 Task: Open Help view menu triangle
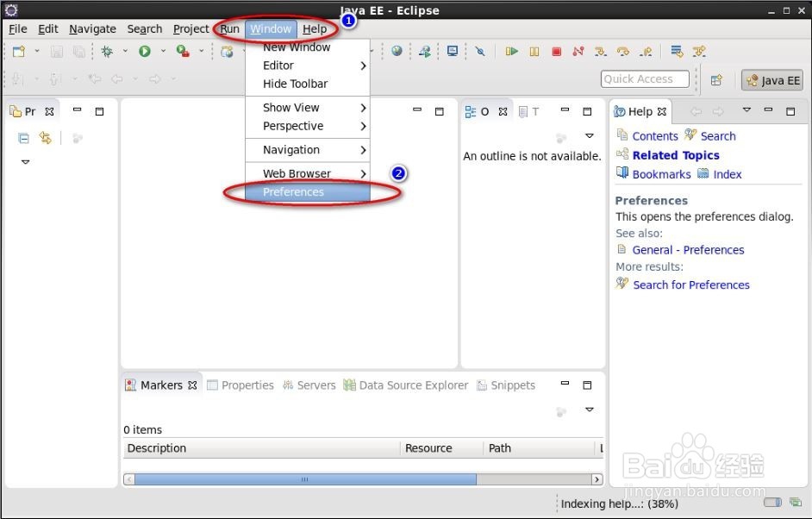746,109
